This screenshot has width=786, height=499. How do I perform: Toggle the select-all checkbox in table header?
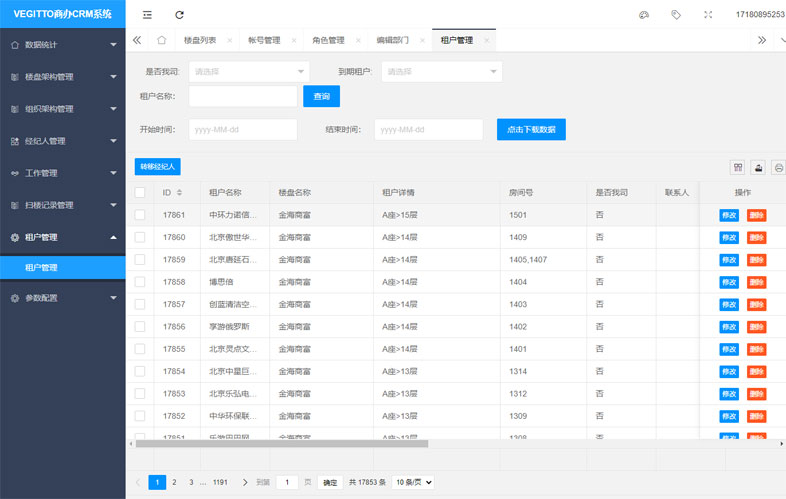coord(140,193)
